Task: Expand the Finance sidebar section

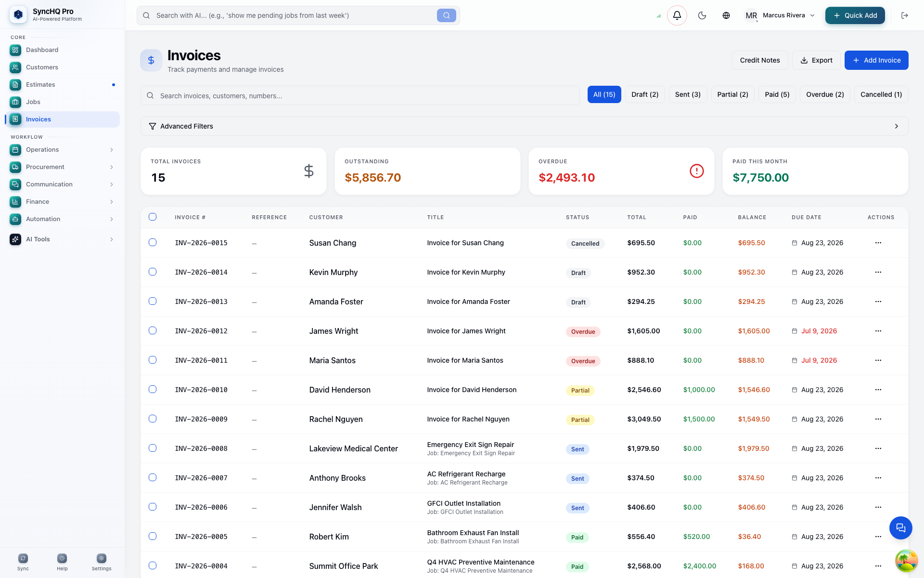Action: [63, 202]
